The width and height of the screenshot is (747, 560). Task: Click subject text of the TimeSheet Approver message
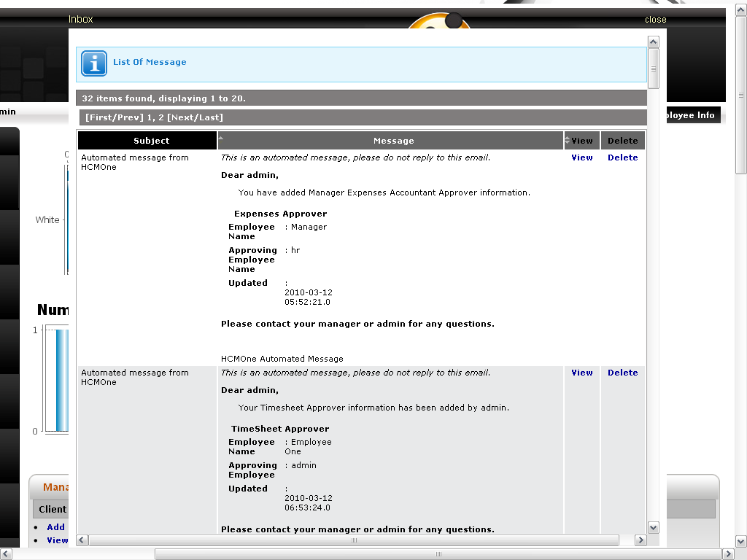click(x=135, y=378)
